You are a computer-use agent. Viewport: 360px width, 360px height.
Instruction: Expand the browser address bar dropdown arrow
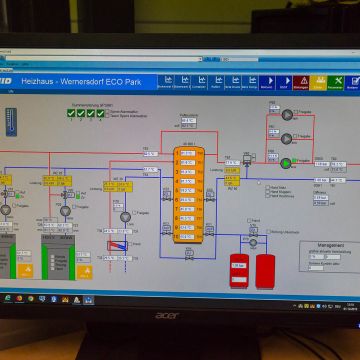[x=200, y=59]
